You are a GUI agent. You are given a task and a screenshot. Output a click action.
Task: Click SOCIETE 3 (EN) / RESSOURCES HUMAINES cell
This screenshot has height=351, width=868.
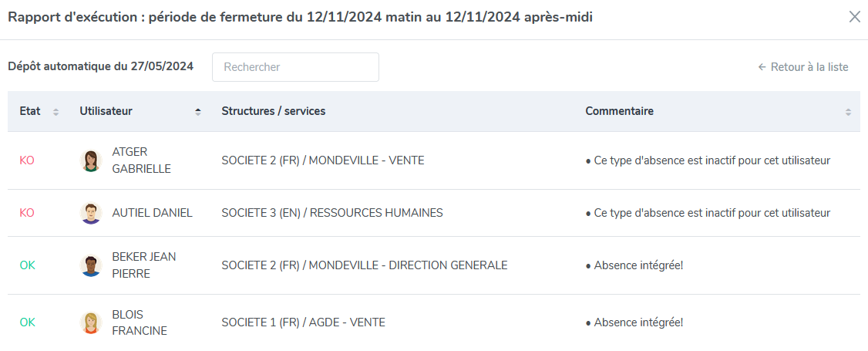[332, 213]
